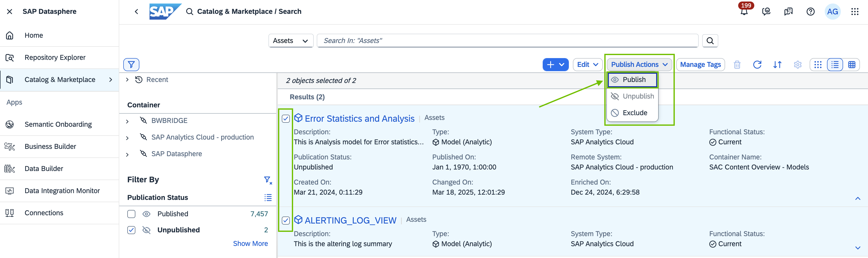Viewport: 868px width, 258px height.
Task: Click the help question mark icon
Action: pos(810,12)
